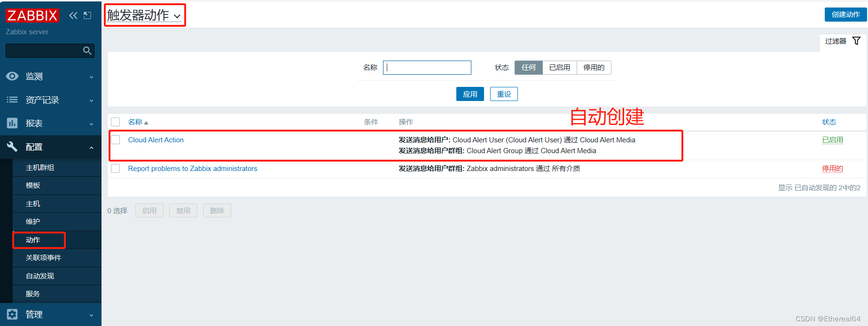
Task: Click the 过滤器 funnel icon
Action: [856, 41]
